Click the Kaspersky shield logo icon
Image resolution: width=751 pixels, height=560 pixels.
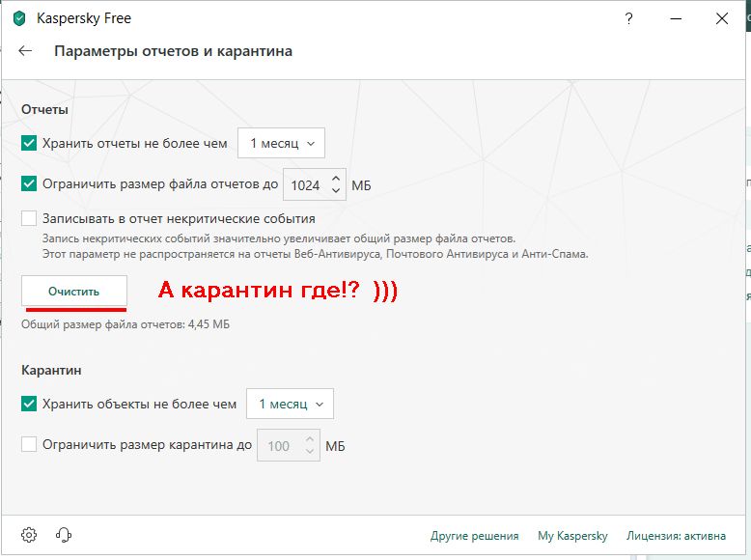click(19, 18)
